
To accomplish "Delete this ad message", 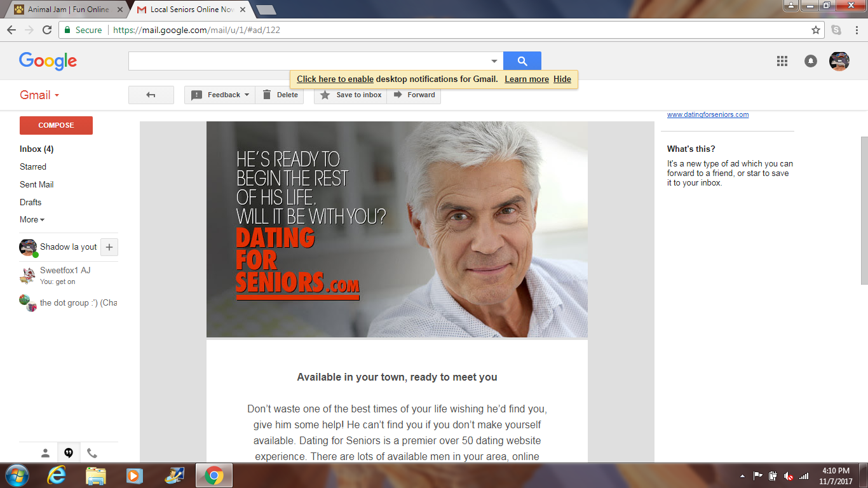I will 280,95.
